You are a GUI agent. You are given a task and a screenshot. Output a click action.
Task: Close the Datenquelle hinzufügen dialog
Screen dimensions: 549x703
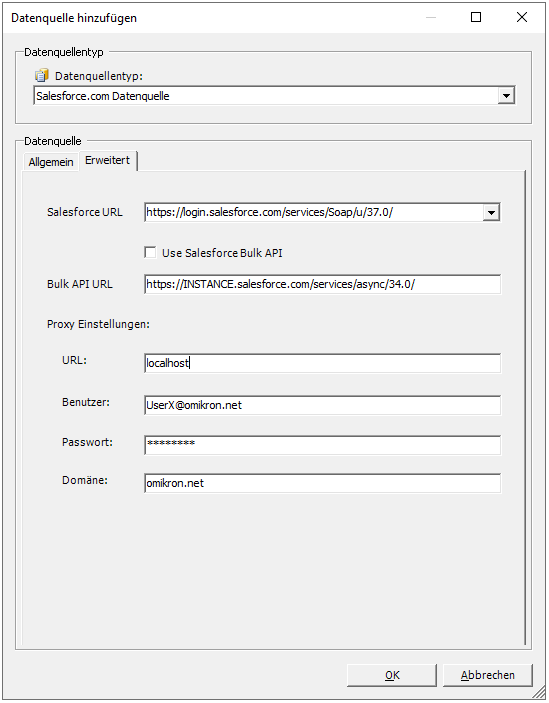(x=522, y=17)
